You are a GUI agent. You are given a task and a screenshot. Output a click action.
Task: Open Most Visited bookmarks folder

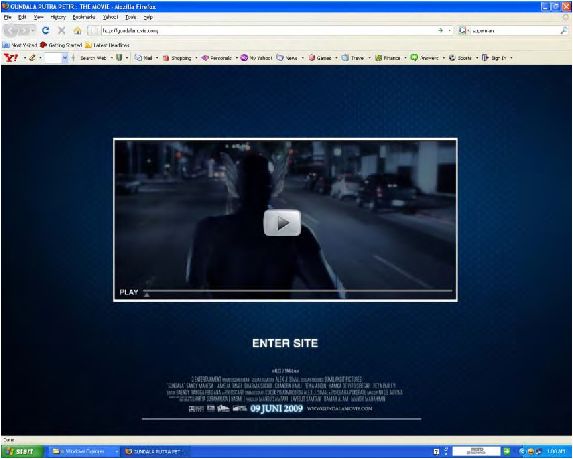coord(20,45)
